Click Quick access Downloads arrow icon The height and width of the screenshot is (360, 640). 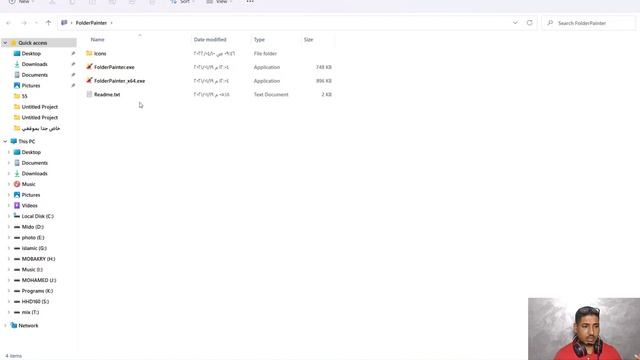(17, 64)
